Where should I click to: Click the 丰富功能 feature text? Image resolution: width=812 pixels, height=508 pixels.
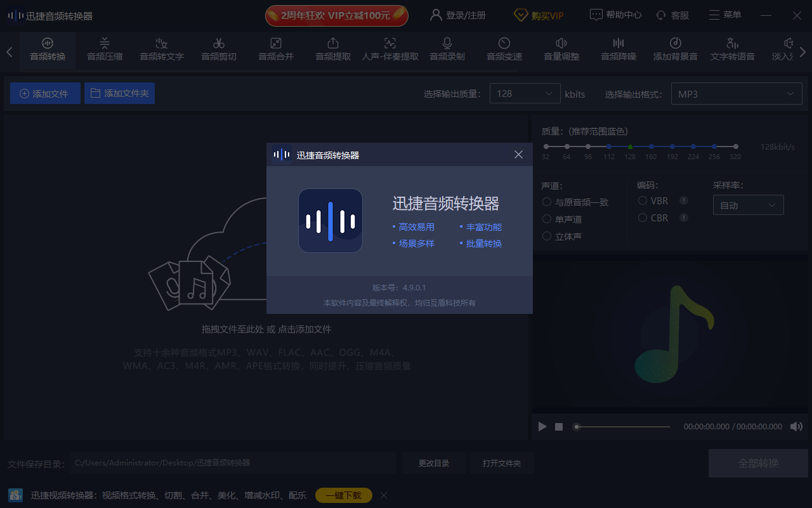pyautogui.click(x=484, y=226)
